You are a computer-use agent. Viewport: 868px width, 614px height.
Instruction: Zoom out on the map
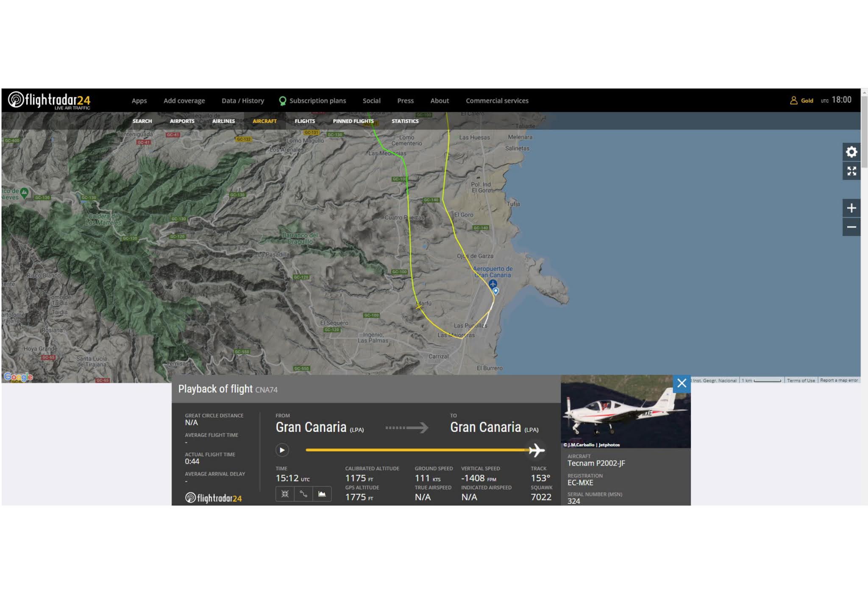pyautogui.click(x=851, y=227)
